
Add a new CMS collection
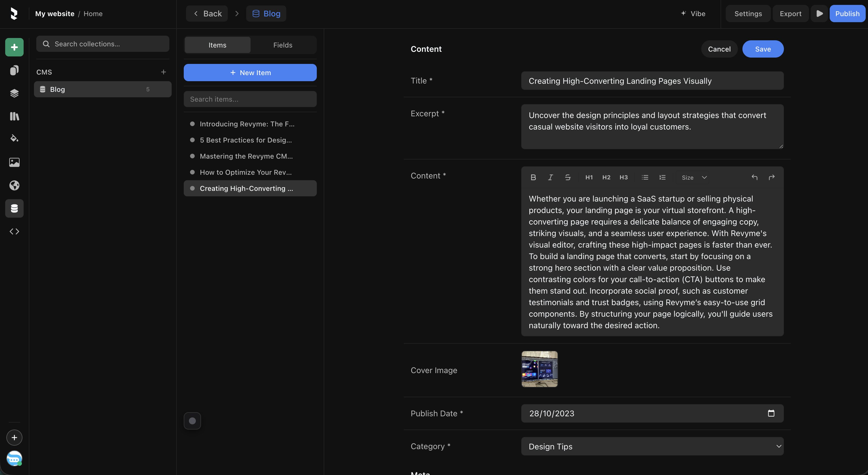click(163, 72)
